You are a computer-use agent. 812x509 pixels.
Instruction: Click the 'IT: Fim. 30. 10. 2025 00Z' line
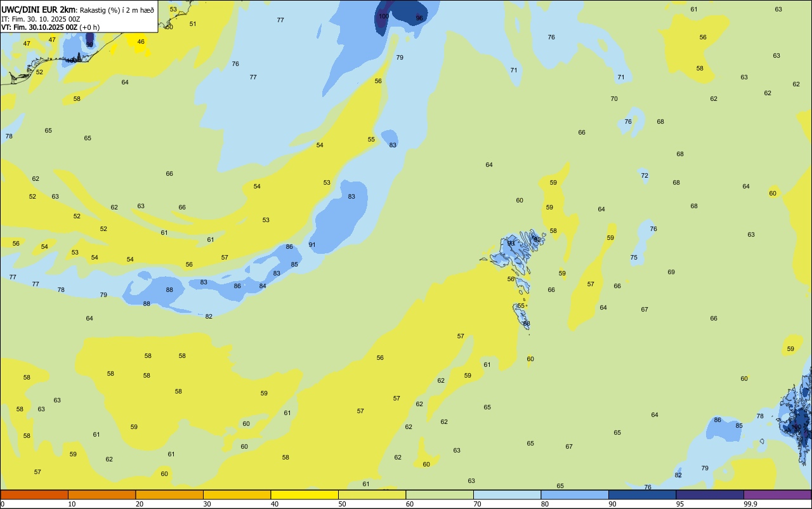pos(41,18)
